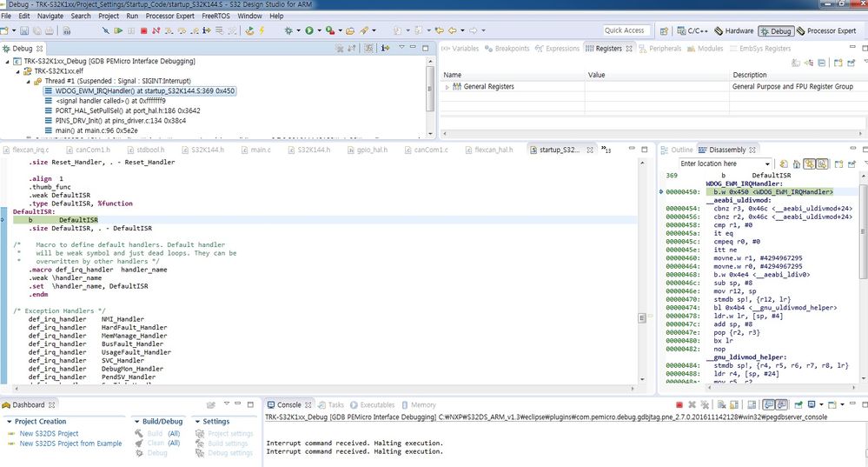This screenshot has width=868, height=467.
Task: Toggle Show Source in Disassembly view
Action: (x=823, y=164)
